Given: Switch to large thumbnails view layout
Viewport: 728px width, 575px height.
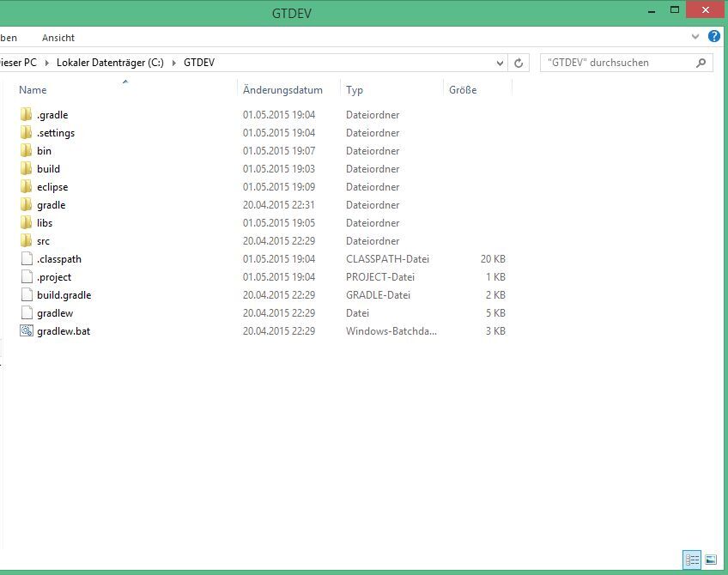Looking at the screenshot, I should click(711, 560).
